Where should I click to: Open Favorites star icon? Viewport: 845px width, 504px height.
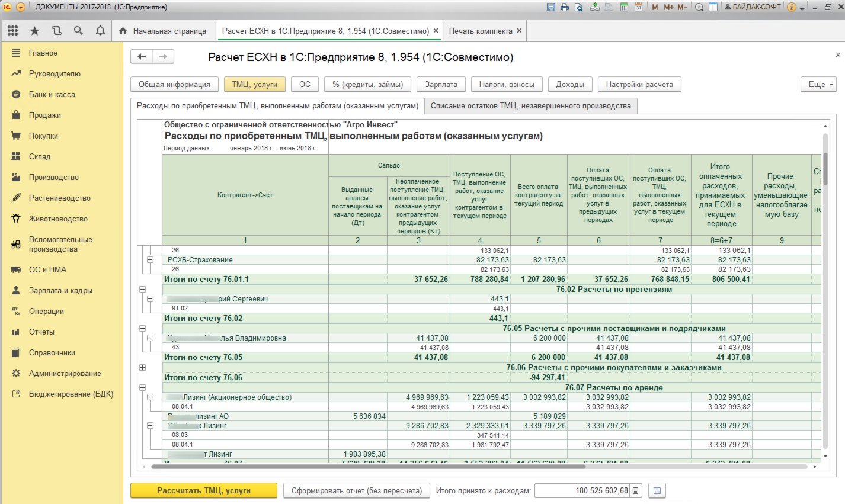point(34,31)
